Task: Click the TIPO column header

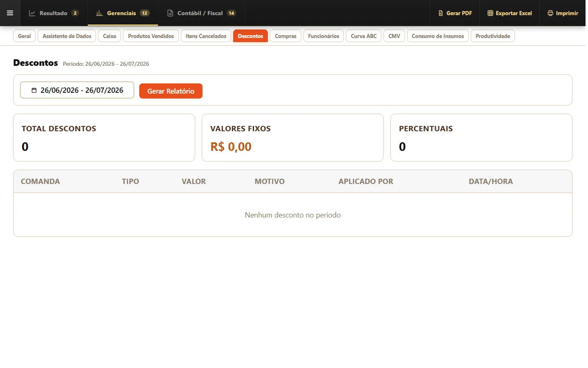Action: pos(131,182)
